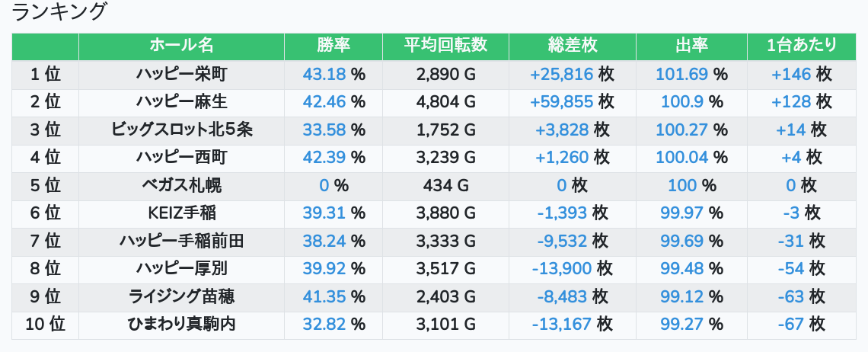Click the +25,816 total difference link

point(562,74)
